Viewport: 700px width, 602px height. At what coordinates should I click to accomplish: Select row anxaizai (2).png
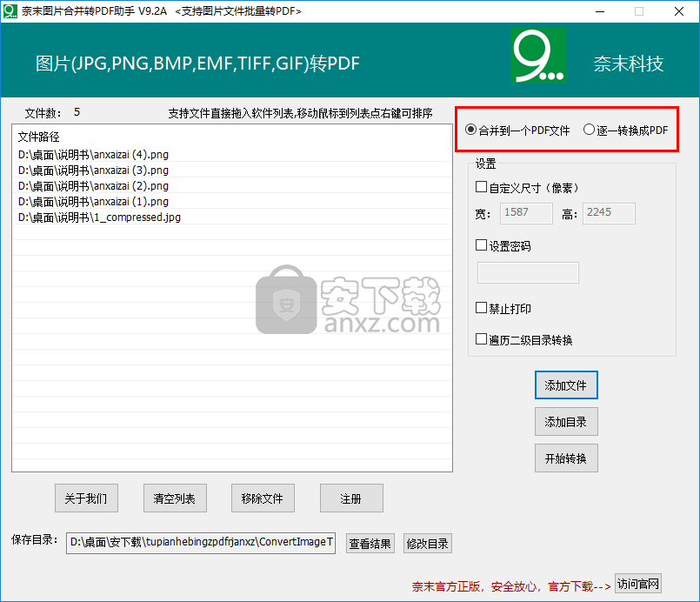(x=232, y=186)
